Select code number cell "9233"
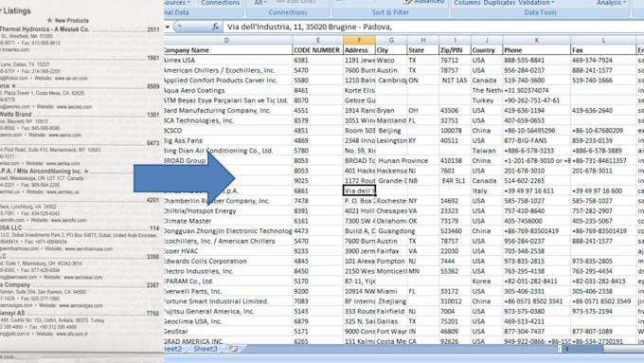 [318, 251]
